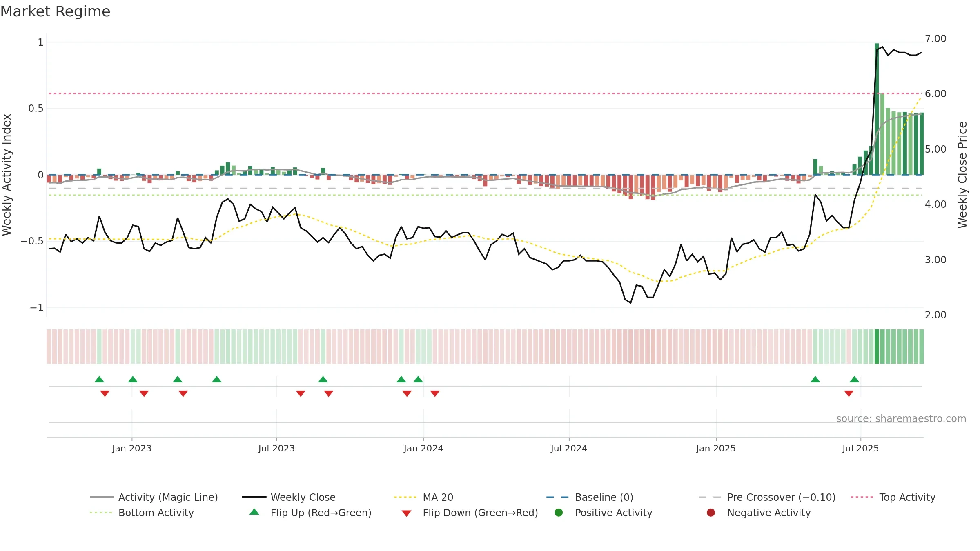Toggle Pre-Crossover (−0.10) legend entry
This screenshot has height=551, width=980.
(x=767, y=497)
